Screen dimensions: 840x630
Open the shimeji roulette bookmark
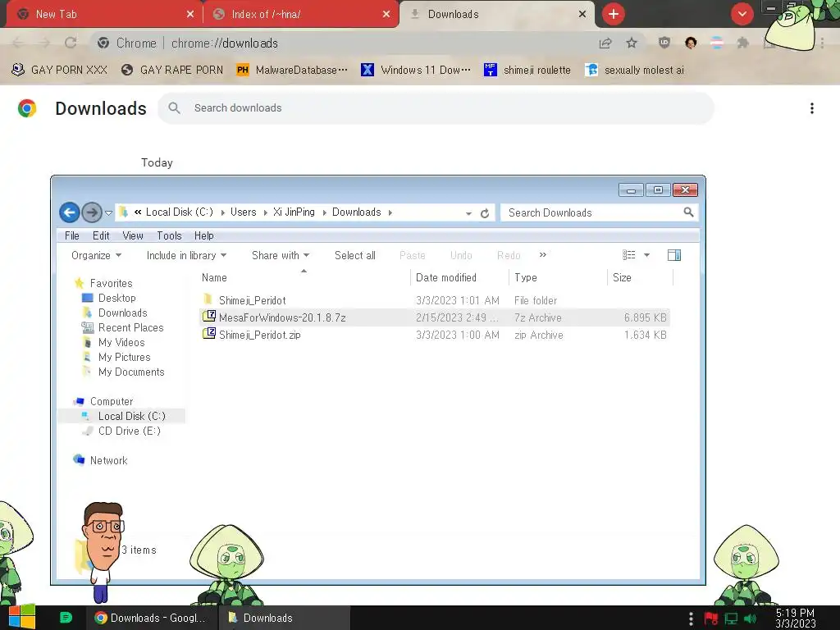pyautogui.click(x=527, y=70)
